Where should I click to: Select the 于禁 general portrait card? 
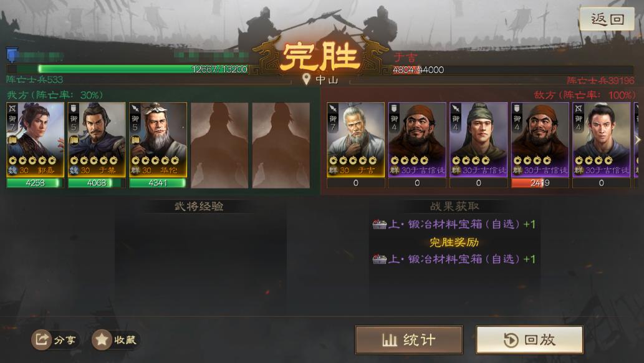pyautogui.click(x=97, y=140)
